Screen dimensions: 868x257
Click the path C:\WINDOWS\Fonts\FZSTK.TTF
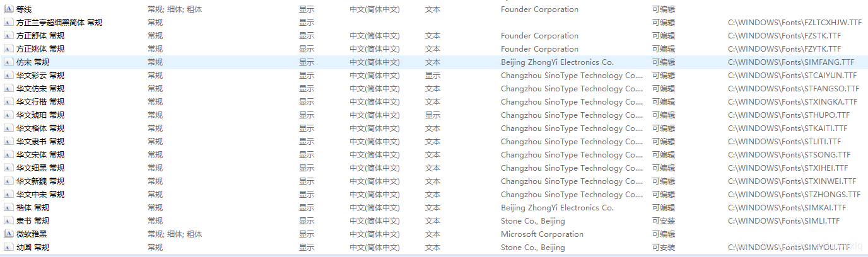click(784, 36)
